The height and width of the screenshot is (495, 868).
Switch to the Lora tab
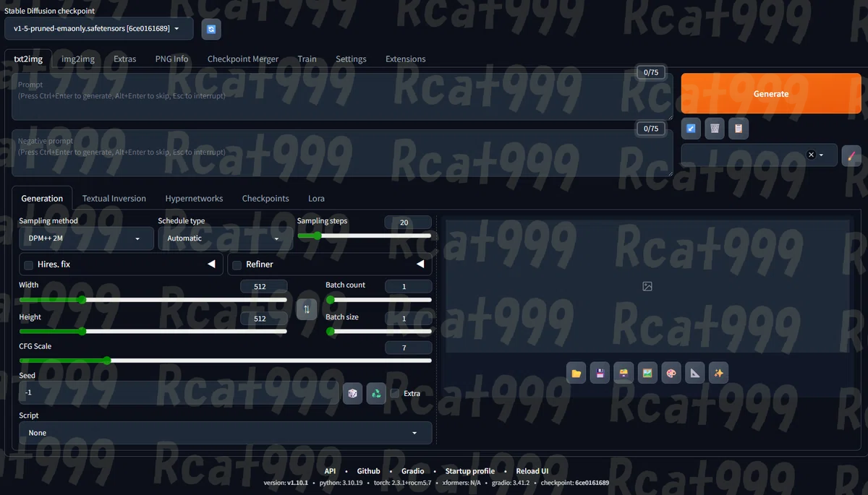[x=316, y=199]
